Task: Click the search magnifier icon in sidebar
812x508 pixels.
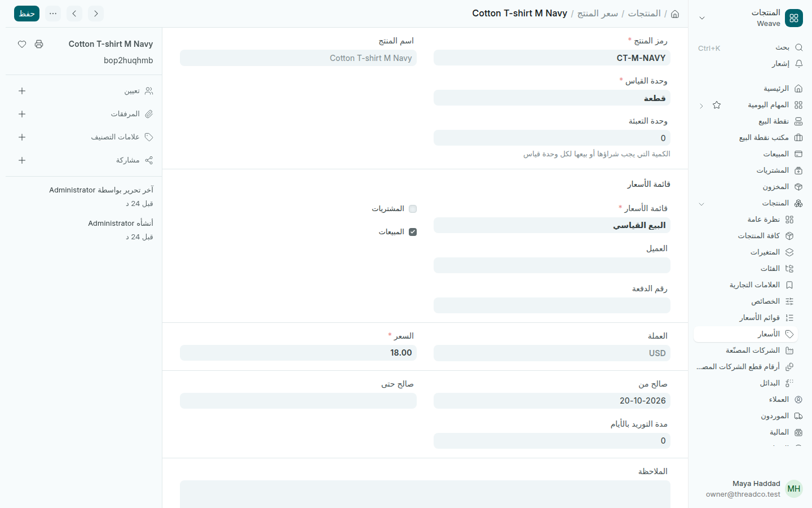Action: (x=798, y=47)
